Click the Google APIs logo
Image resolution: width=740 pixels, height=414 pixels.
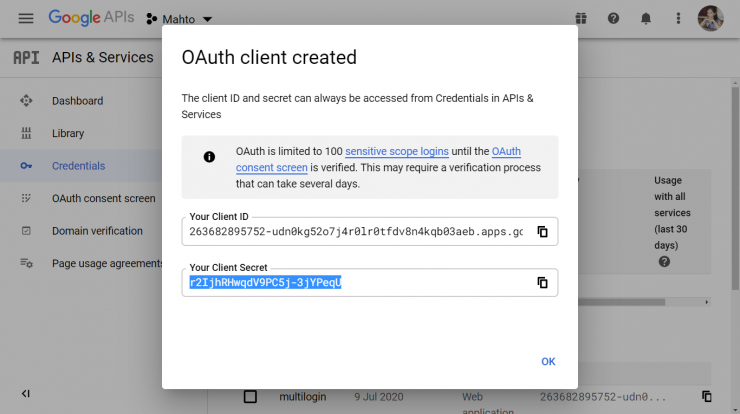coord(91,17)
